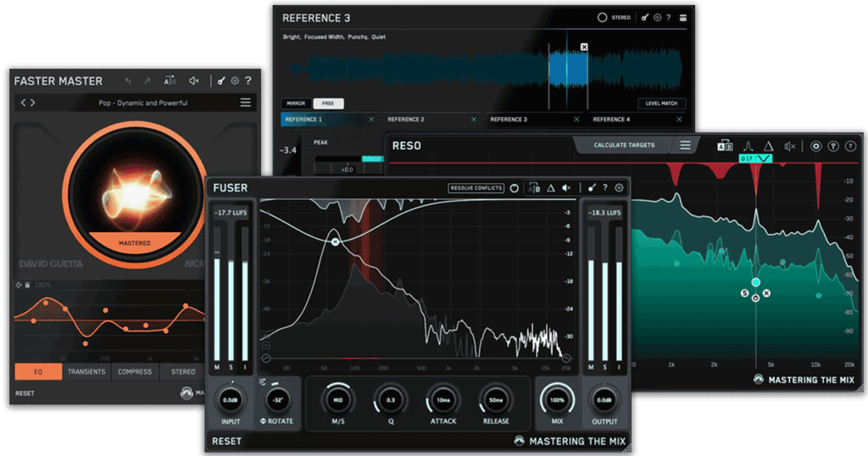Screen dimensions: 868x456
Task: Click the Fuser ATTACK knob
Action: coord(442,399)
